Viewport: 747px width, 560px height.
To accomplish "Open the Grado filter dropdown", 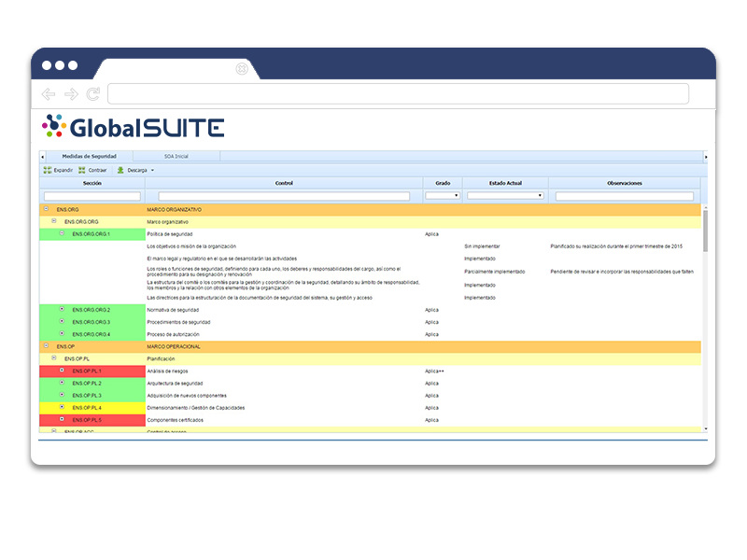I will [x=456, y=196].
